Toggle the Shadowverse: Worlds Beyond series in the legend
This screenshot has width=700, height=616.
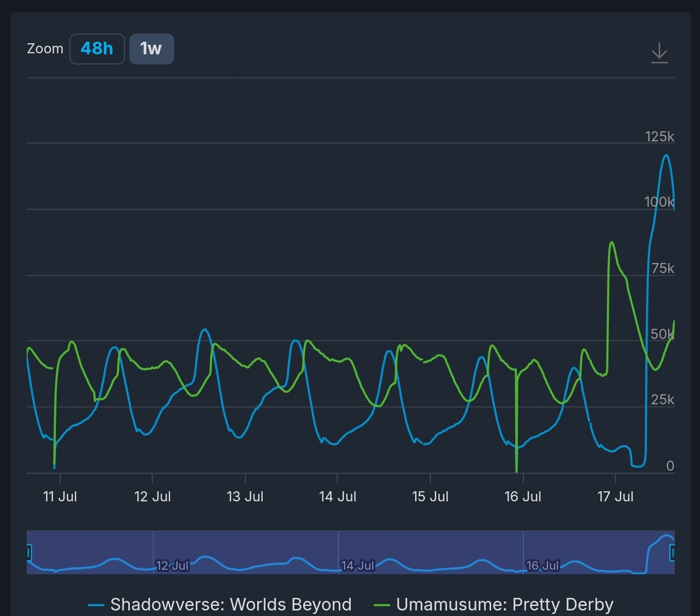(220, 604)
